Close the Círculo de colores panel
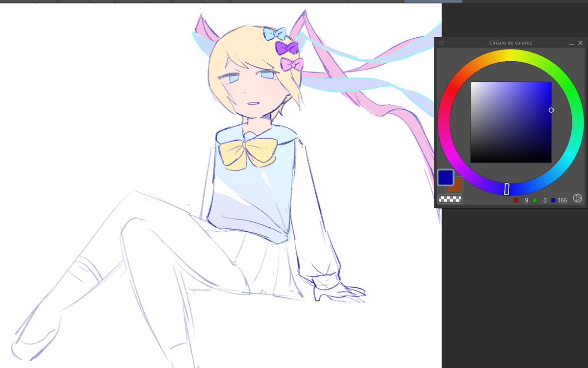Viewport: 588px width, 368px height. click(x=580, y=43)
